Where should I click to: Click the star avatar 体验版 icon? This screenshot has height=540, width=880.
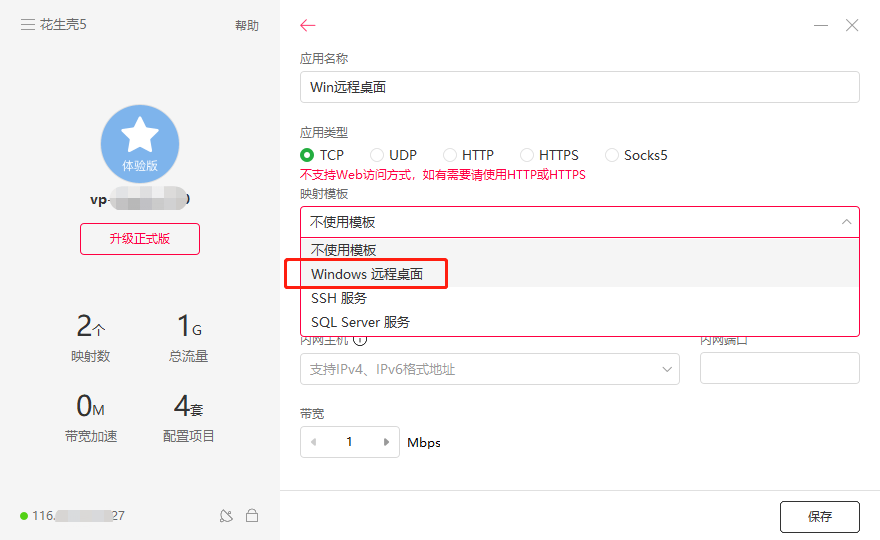coord(140,143)
